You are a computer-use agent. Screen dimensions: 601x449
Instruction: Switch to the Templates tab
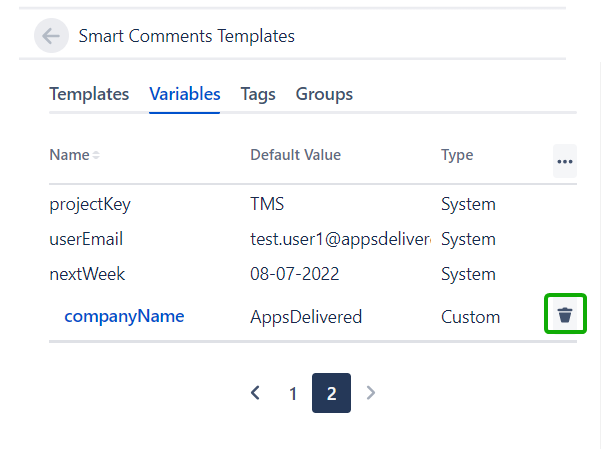[x=89, y=94]
